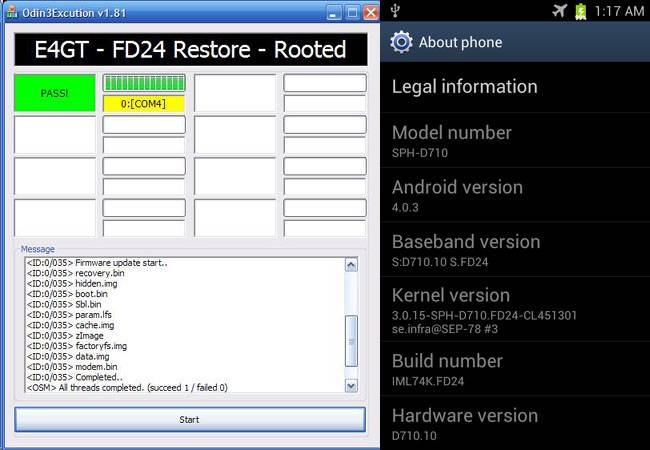Select the Hardware version D710.10 entry
Screen dimensions: 650x450
[515, 423]
